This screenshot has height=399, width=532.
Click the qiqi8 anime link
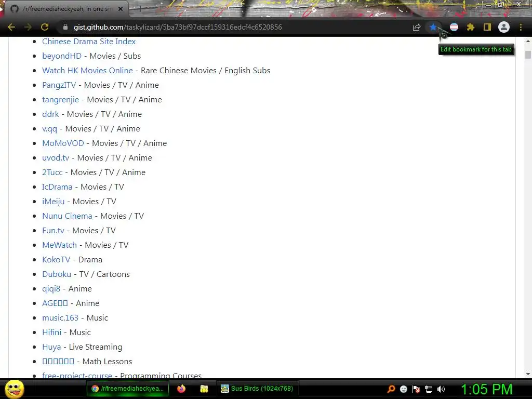point(51,289)
